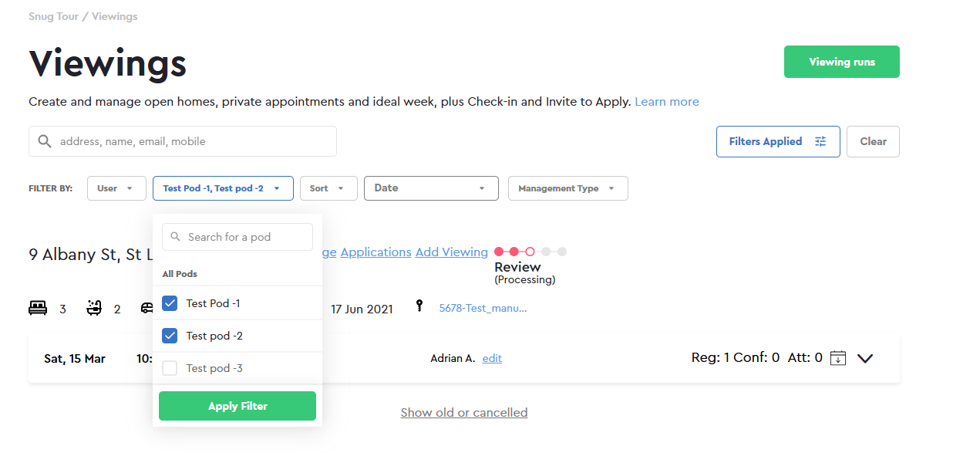Check Test pod -3 checkbox
Viewport: 980px width, 453px height.
click(x=170, y=368)
